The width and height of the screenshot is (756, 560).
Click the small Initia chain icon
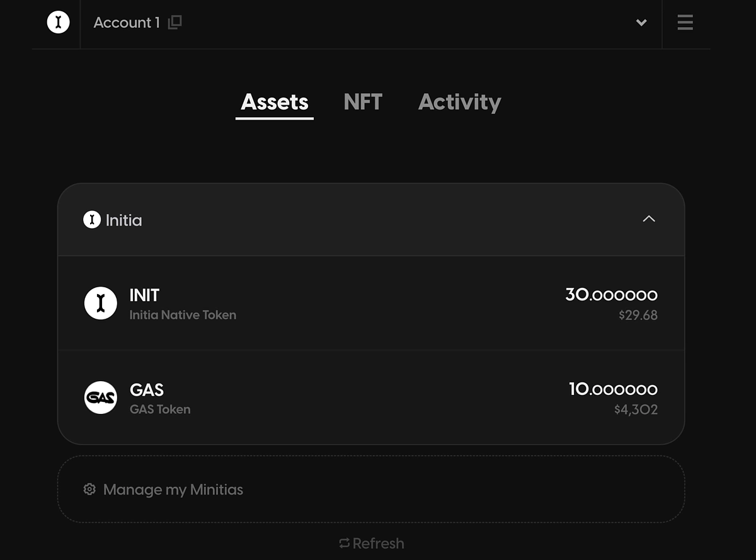pyautogui.click(x=92, y=219)
